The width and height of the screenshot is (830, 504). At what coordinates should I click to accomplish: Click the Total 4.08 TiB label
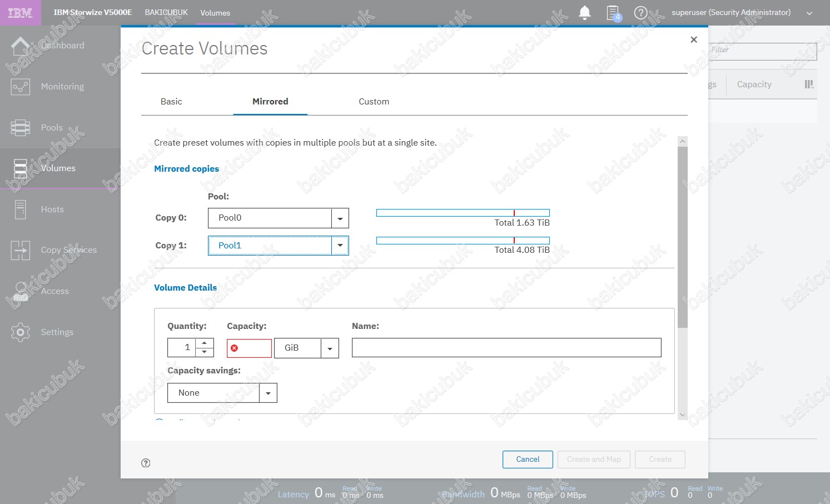point(522,250)
